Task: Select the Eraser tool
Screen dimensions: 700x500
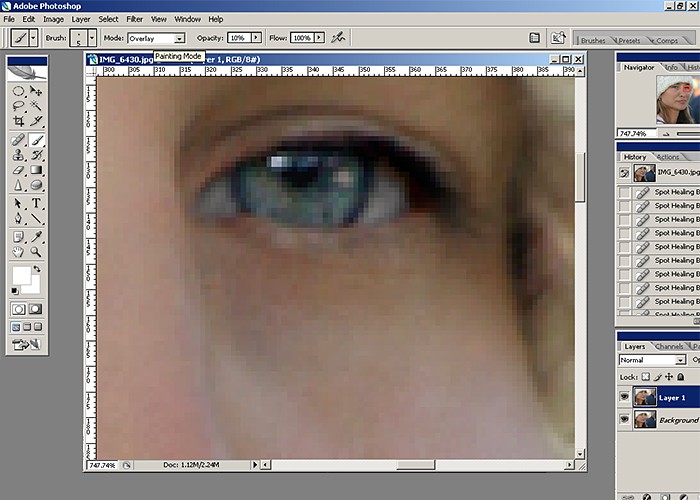Action: click(18, 170)
